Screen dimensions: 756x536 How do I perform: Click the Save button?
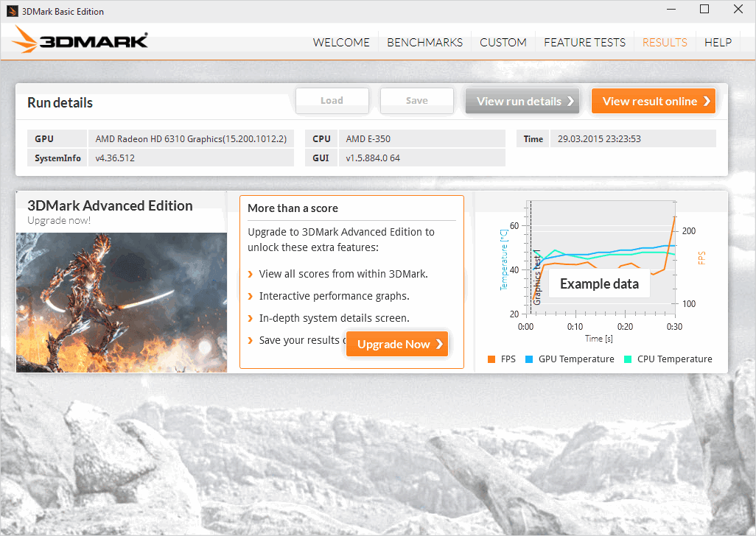pyautogui.click(x=417, y=101)
